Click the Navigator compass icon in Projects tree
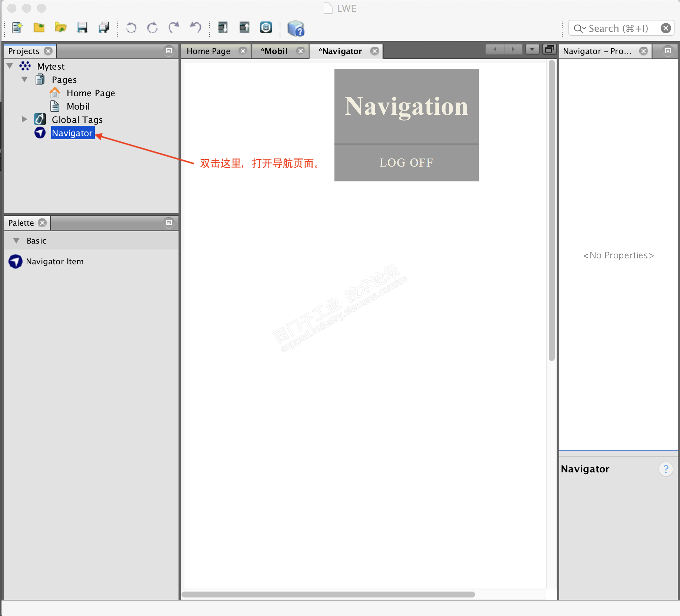The width and height of the screenshot is (680, 616). [40, 133]
